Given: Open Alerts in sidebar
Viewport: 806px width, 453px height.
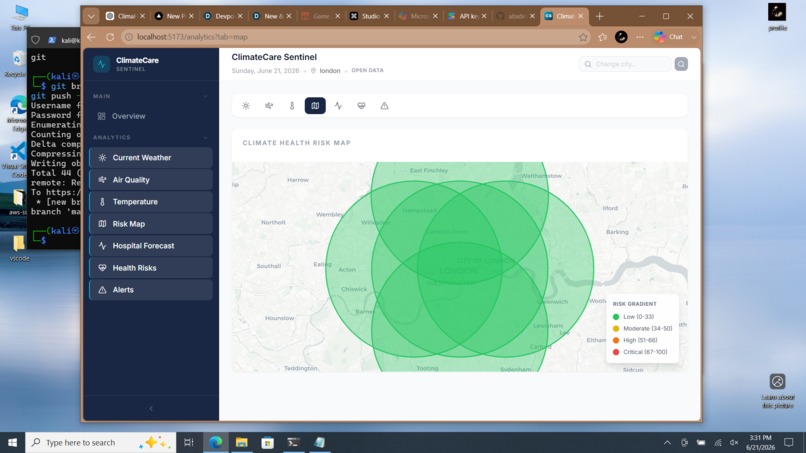Looking at the screenshot, I should [x=151, y=290].
